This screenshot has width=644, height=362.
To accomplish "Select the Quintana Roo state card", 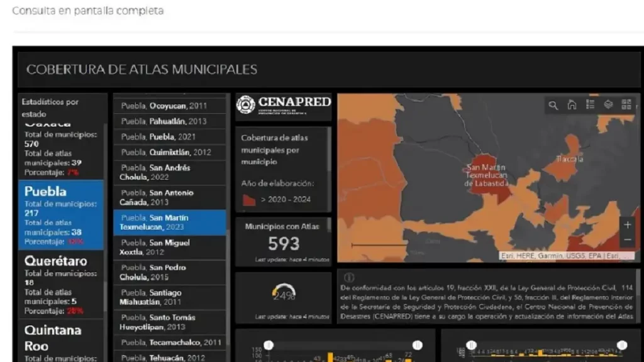I will point(61,341).
